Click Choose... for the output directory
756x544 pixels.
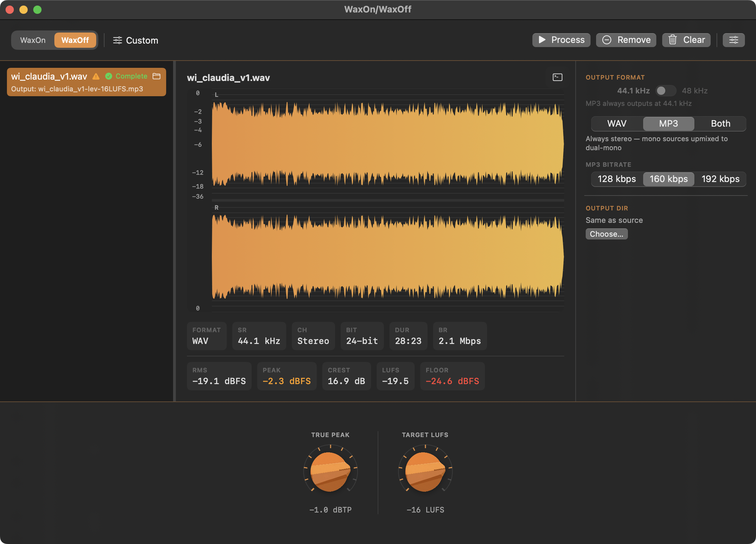tap(606, 234)
